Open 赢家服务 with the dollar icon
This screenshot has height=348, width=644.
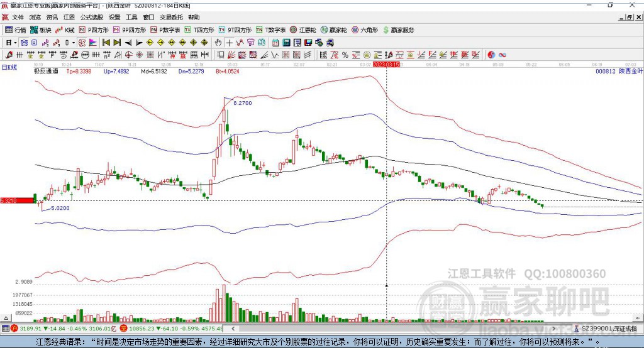click(x=398, y=30)
